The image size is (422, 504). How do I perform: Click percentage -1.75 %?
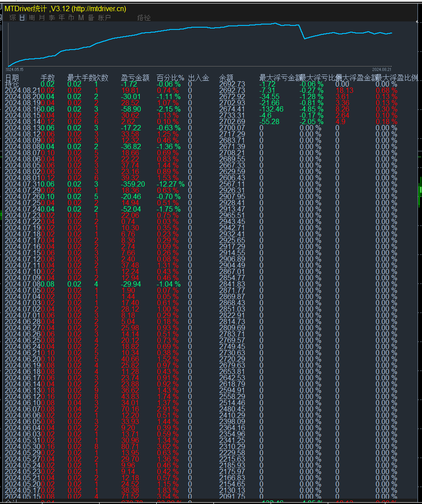tap(168, 209)
